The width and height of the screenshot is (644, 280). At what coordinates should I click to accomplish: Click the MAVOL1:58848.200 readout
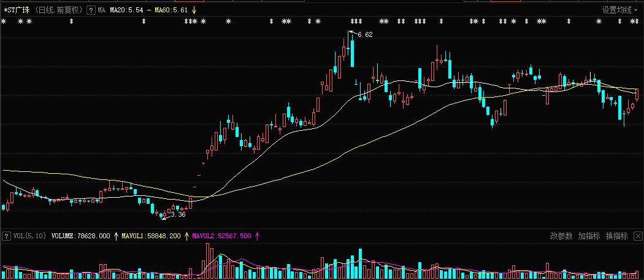click(151, 236)
